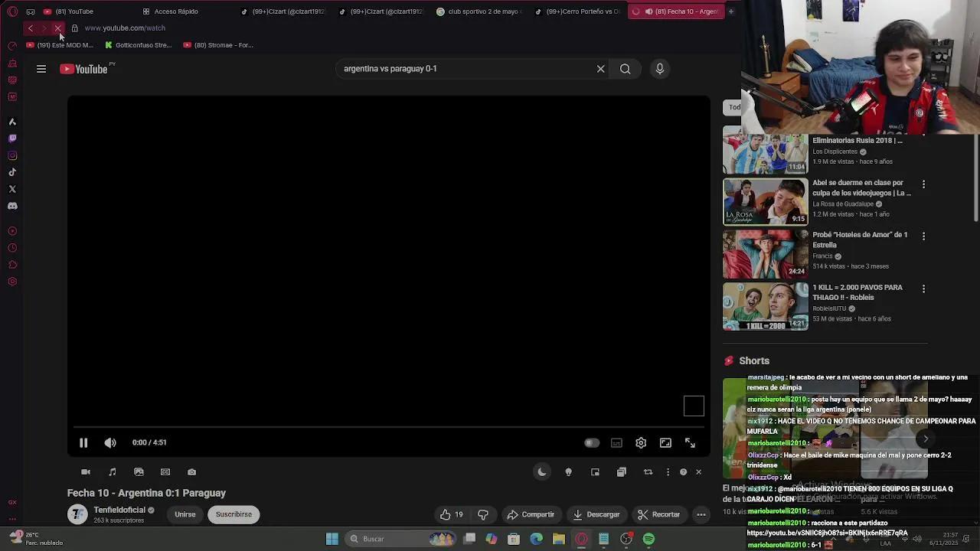The height and width of the screenshot is (551, 980).
Task: Close the extension toolbar below player
Action: pyautogui.click(x=698, y=472)
